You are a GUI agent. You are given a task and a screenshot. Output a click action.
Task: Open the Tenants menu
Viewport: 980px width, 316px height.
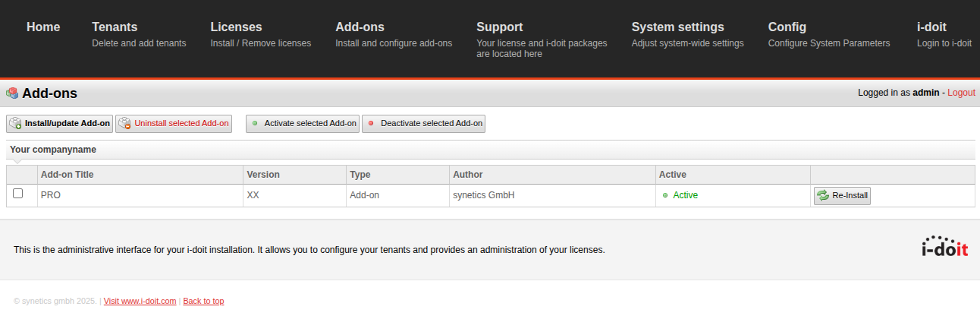[115, 27]
